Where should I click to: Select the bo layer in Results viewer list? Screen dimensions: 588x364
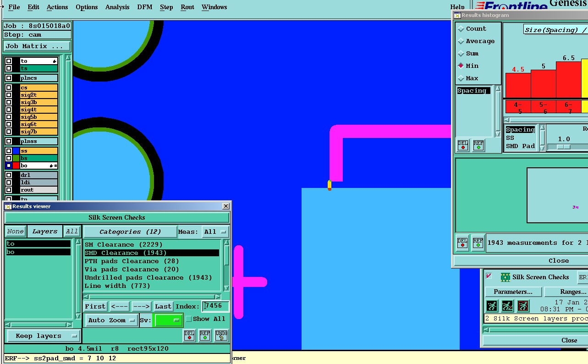38,252
